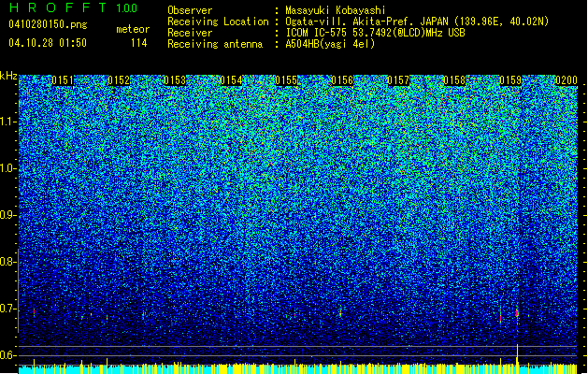Image resolution: width=588 pixels, height=374 pixels.
Task: Click the 0.6 kHz axis label
Action: (x=8, y=355)
